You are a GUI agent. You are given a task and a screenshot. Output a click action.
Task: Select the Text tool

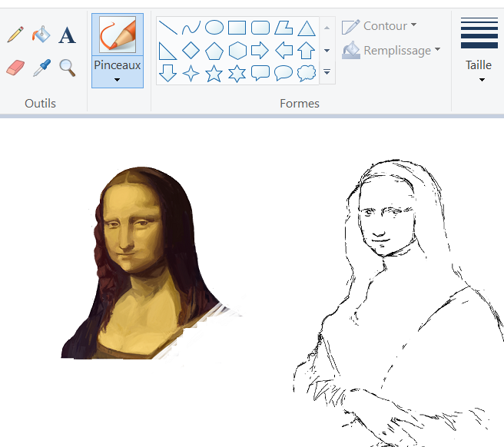67,35
